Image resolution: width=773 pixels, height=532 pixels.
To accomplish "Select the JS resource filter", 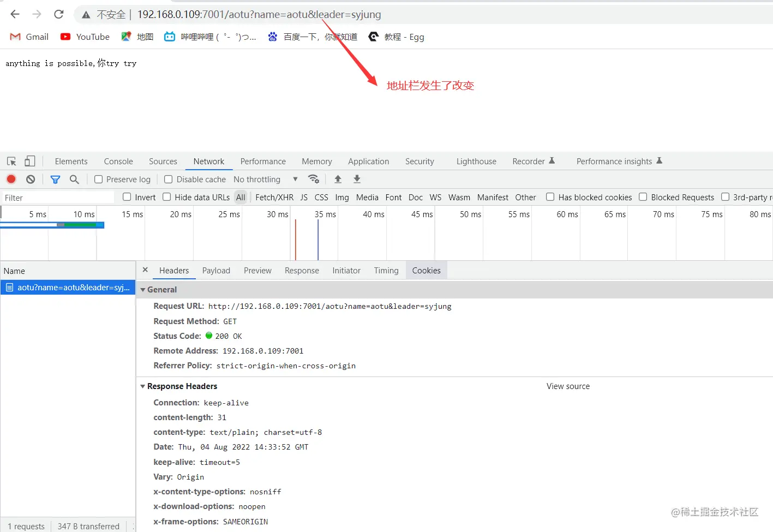I will pos(304,198).
